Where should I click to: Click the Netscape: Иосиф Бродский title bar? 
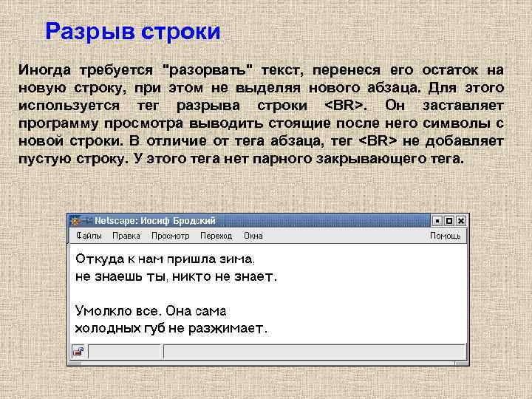click(250, 221)
